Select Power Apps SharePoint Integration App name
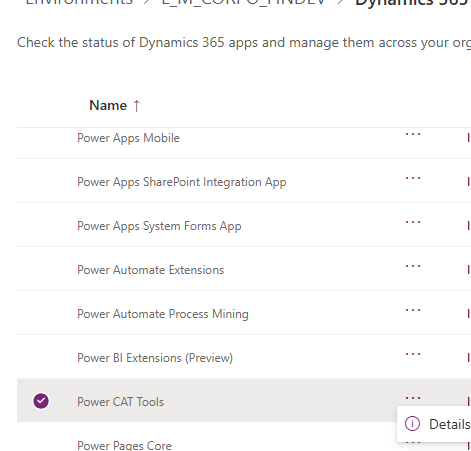 point(182,182)
